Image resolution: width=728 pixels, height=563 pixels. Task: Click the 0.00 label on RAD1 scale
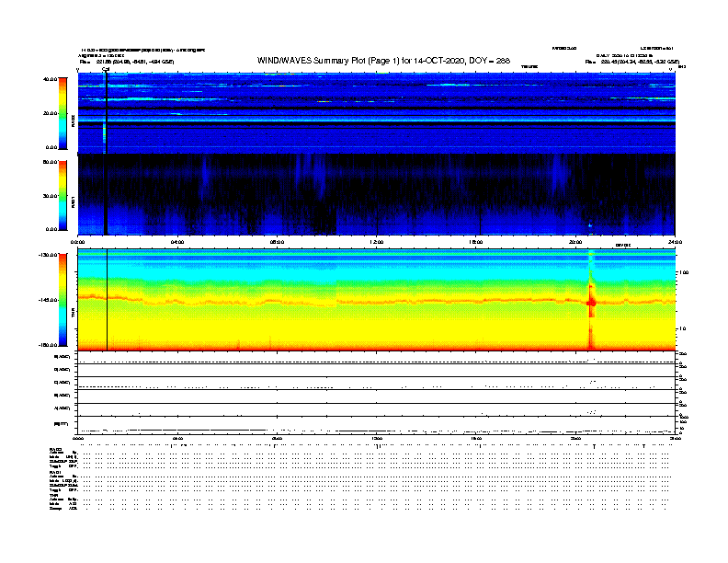click(51, 229)
